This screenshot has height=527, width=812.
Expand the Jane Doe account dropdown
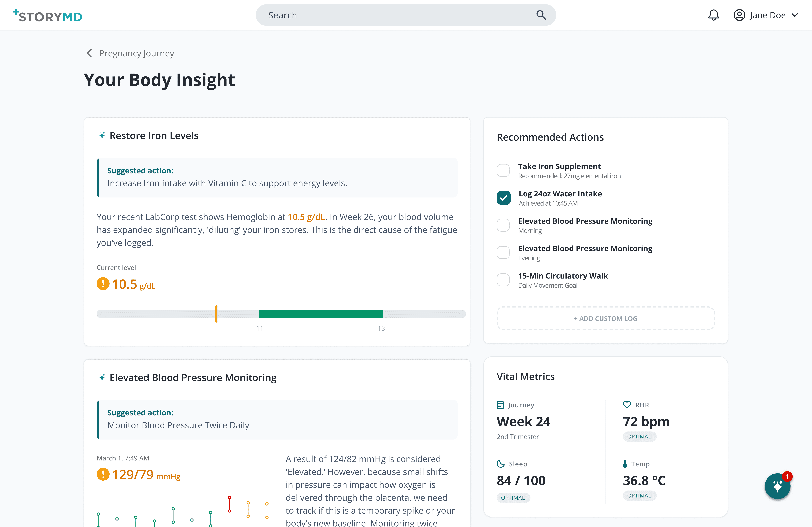click(x=795, y=15)
